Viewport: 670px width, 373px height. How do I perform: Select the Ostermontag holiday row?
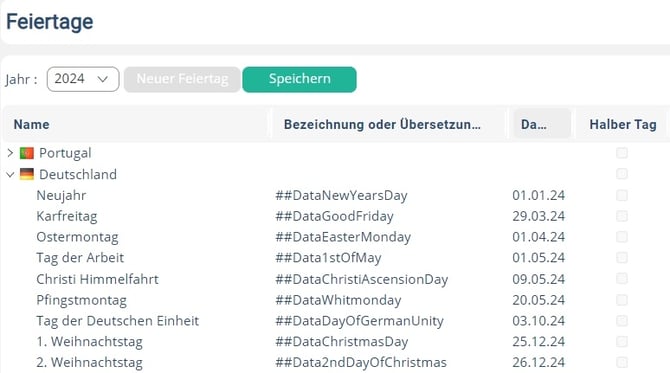click(335, 237)
